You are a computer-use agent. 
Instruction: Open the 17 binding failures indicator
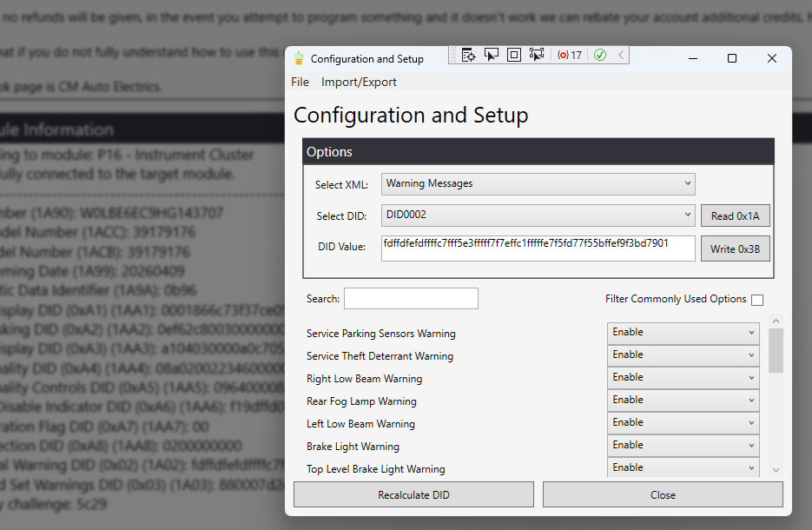(x=570, y=55)
